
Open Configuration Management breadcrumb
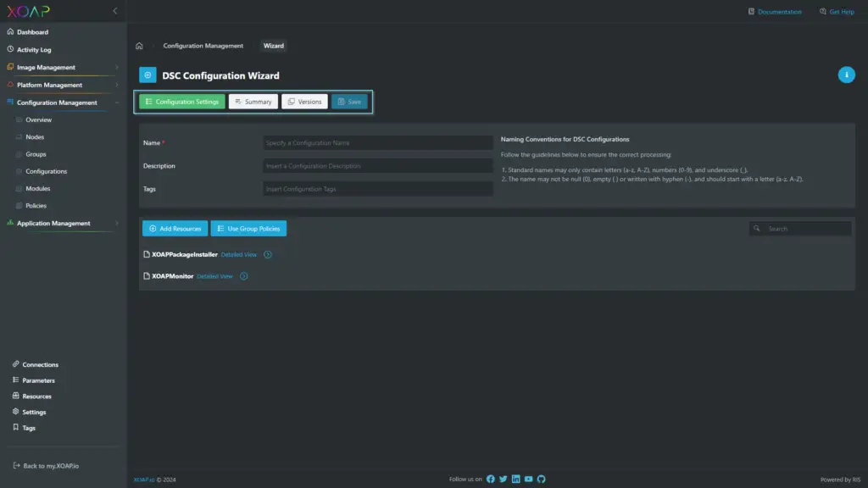[x=203, y=46]
